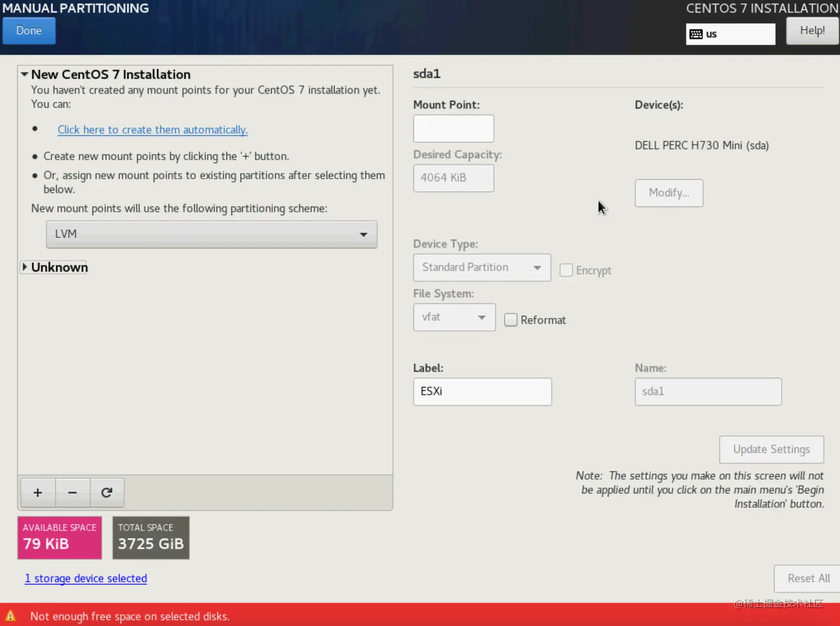Click the Done button
Screen dimensions: 840x626
[x=29, y=31]
